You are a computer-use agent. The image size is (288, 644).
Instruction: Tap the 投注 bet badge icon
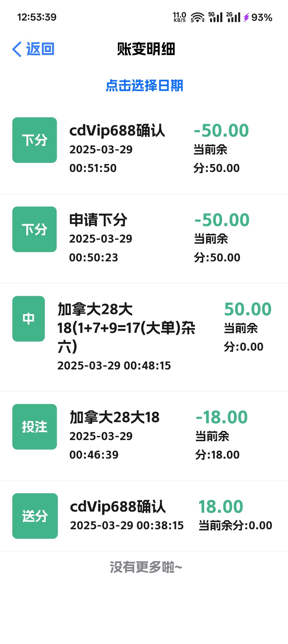[x=35, y=427]
